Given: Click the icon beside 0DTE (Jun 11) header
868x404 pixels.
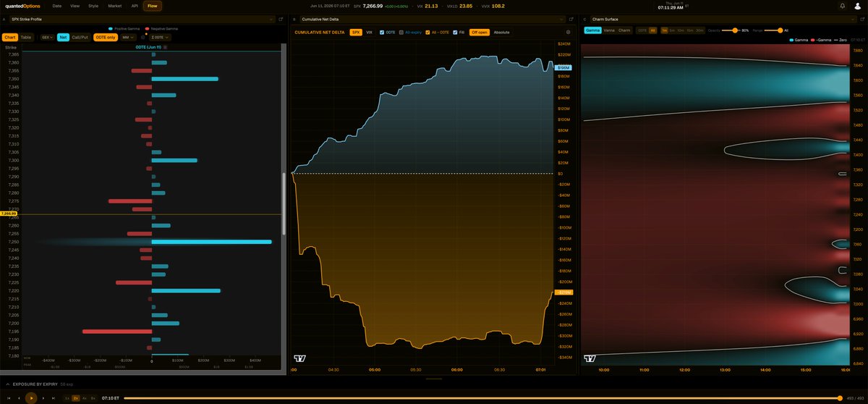Looking at the screenshot, I should tap(165, 47).
